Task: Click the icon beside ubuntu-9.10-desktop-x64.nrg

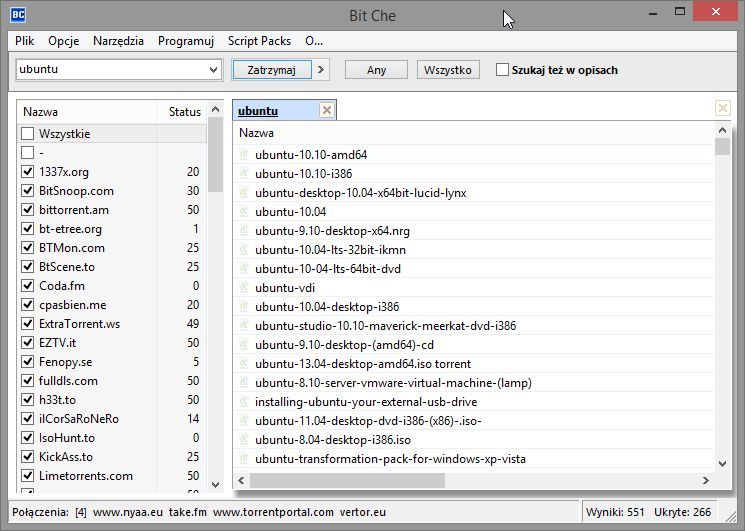Action: click(244, 231)
